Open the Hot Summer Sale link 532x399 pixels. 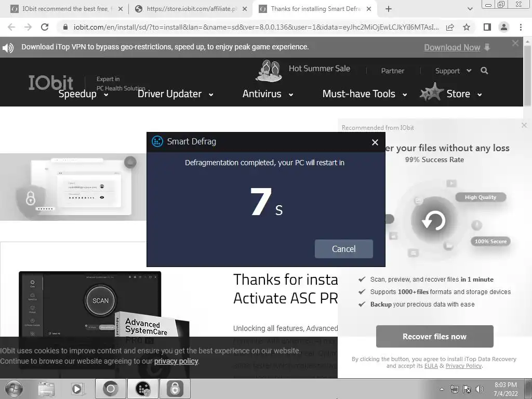click(x=320, y=69)
